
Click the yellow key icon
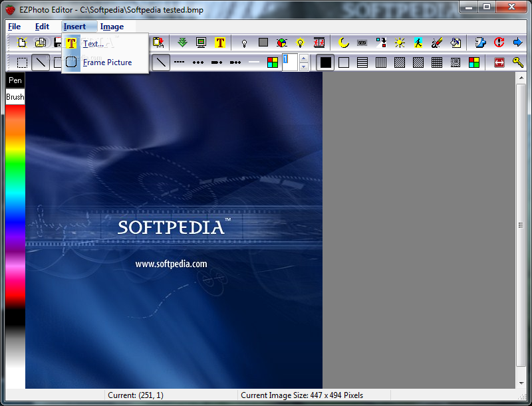point(518,62)
